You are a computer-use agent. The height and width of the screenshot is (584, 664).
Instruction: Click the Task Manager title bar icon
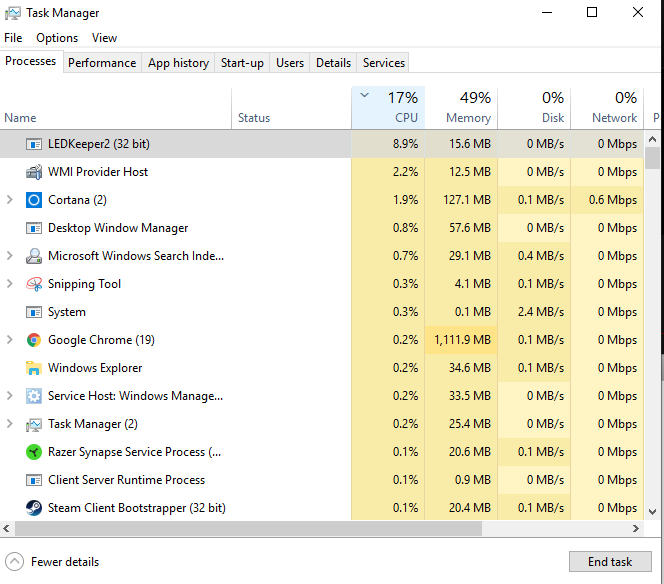point(13,14)
